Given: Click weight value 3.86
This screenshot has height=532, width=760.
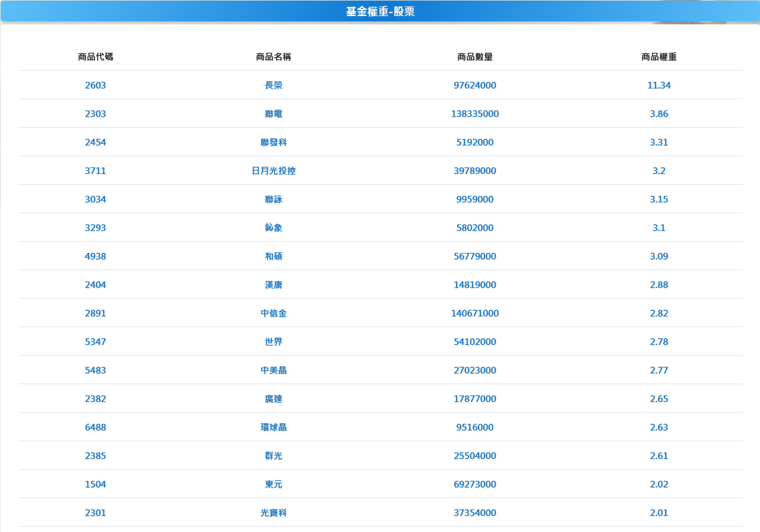Looking at the screenshot, I should (x=659, y=114).
